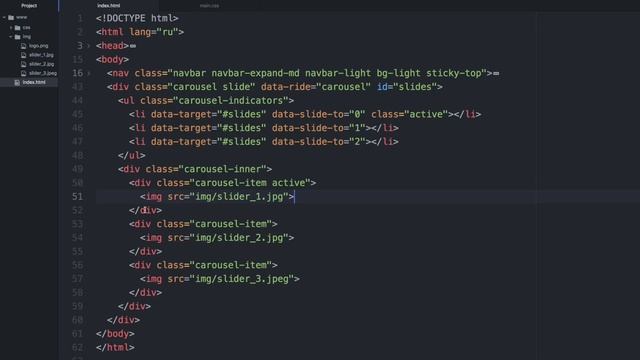Select the img folder name in tree
Viewport: 640px width, 360px height.
(x=27, y=37)
